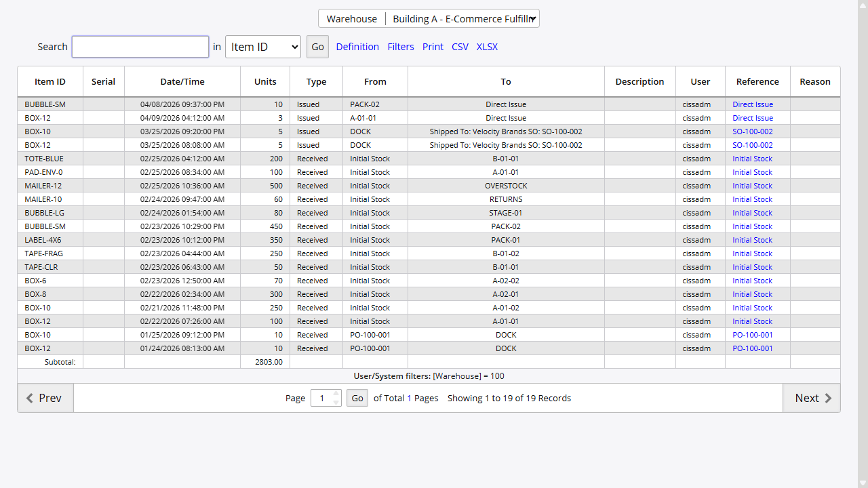This screenshot has height=488, width=868.
Task: Click the page number input field
Action: point(322,398)
